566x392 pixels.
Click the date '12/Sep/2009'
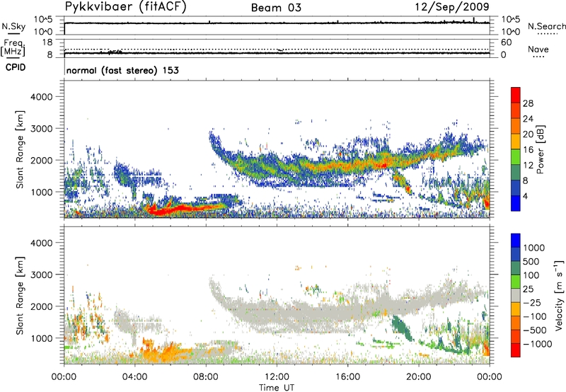(x=452, y=6)
